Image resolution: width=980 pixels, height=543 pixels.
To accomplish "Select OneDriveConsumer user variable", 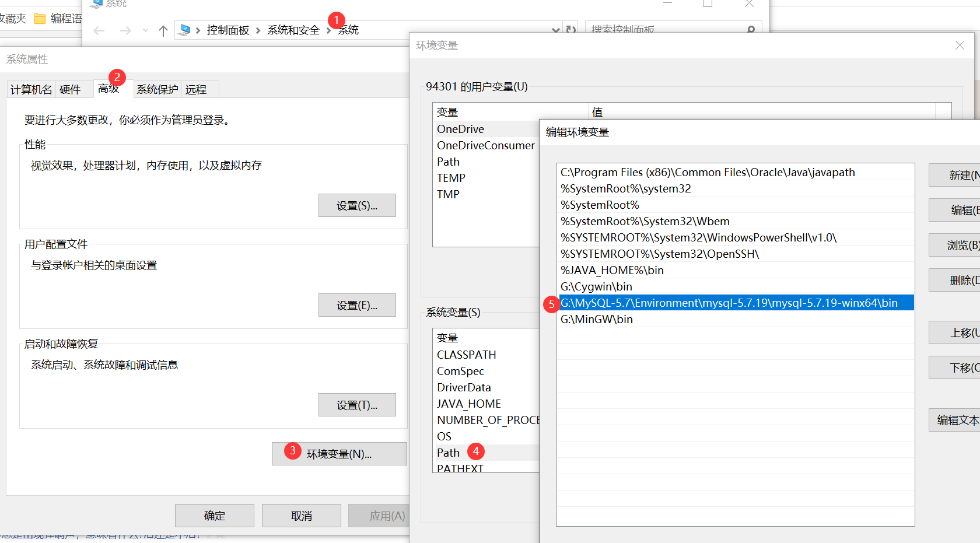I will tap(487, 145).
